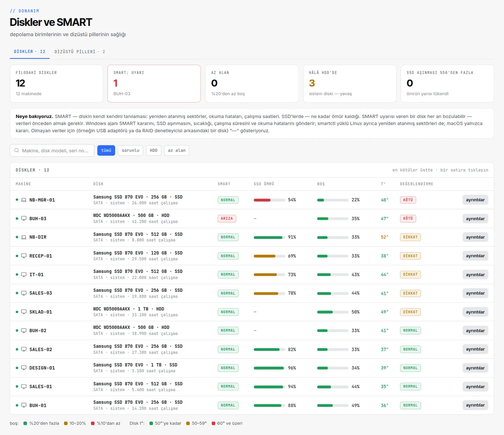Click the desktop icon beside SALES-01
The height and width of the screenshot is (435, 504).
pos(24,386)
